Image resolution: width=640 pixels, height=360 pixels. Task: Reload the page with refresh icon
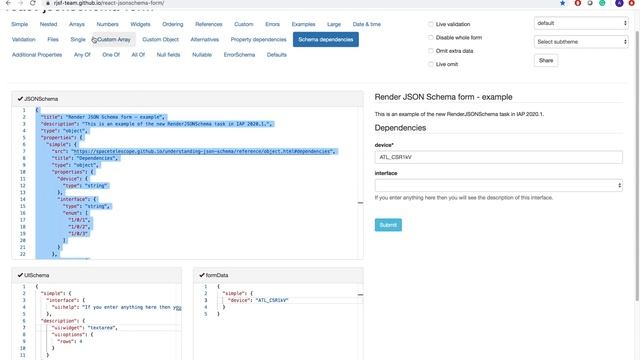pos(33,3)
